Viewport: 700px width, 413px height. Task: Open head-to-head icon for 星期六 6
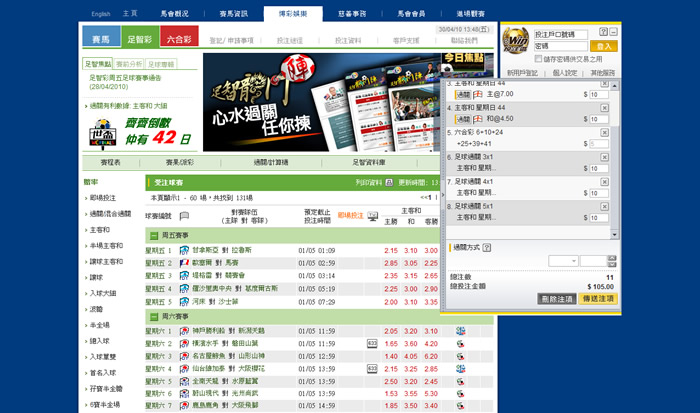click(461, 394)
